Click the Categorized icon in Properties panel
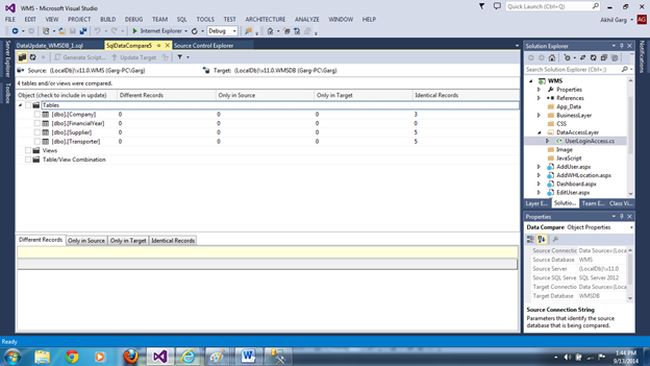Viewport: 650px width, 366px height. tap(530, 239)
